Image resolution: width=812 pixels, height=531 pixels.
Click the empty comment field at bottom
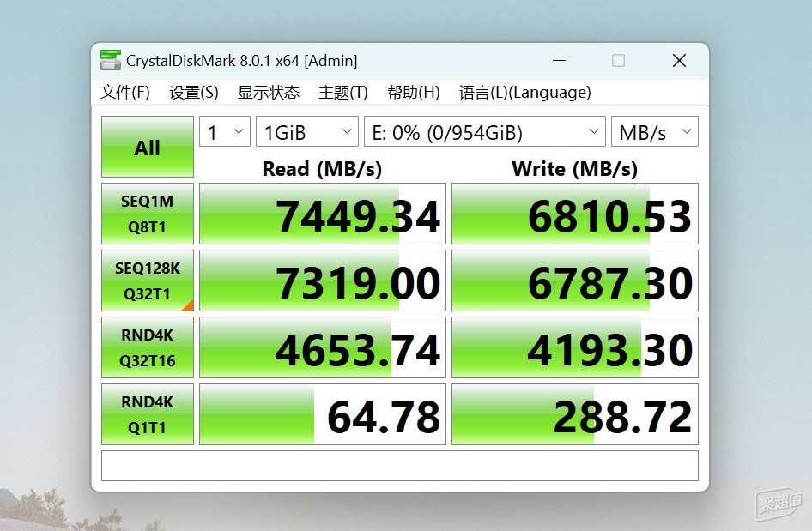click(400, 466)
